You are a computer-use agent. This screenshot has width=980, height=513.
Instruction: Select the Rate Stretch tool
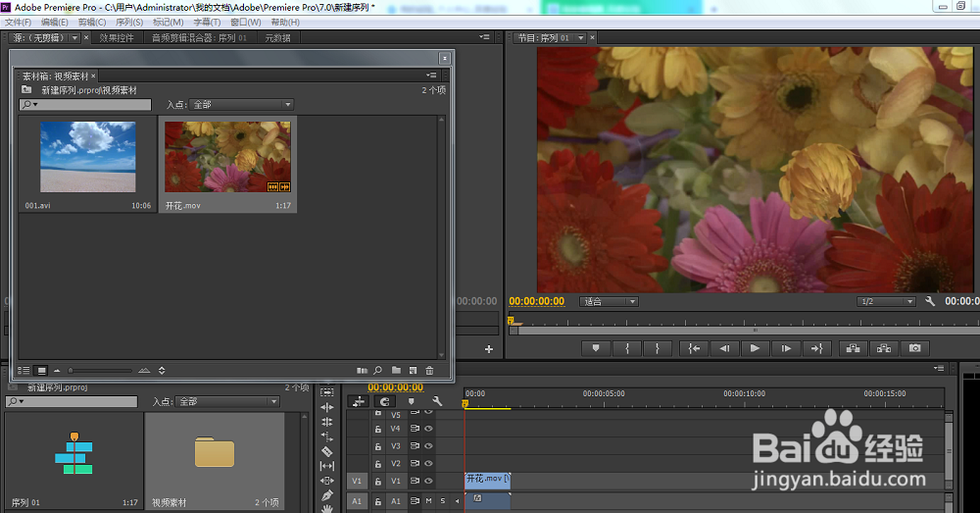[x=327, y=436]
